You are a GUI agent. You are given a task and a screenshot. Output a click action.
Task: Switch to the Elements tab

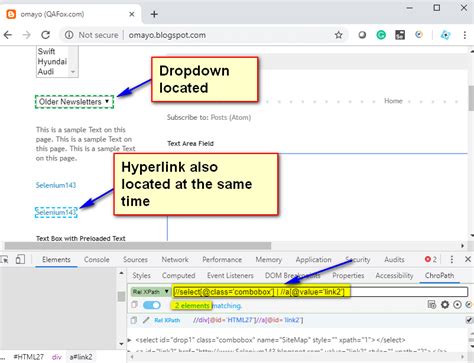(x=56, y=259)
